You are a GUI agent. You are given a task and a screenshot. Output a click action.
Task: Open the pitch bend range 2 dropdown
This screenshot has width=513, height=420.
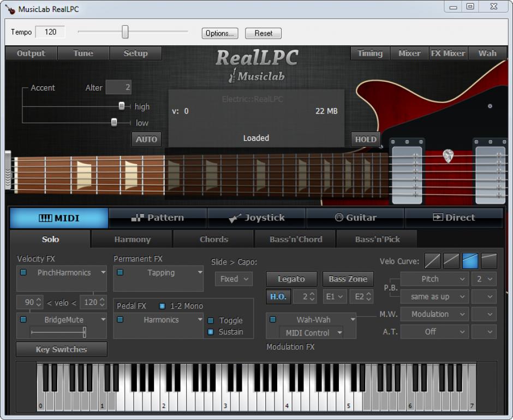(484, 279)
